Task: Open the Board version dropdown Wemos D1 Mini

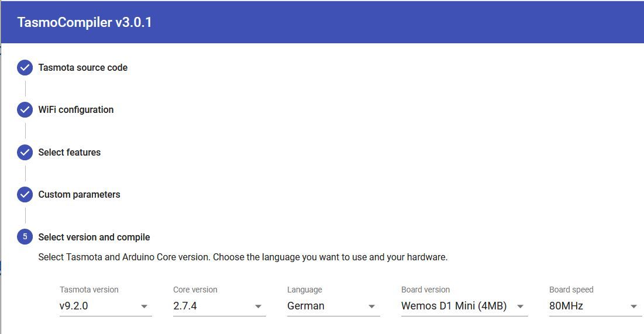Action: tap(464, 306)
